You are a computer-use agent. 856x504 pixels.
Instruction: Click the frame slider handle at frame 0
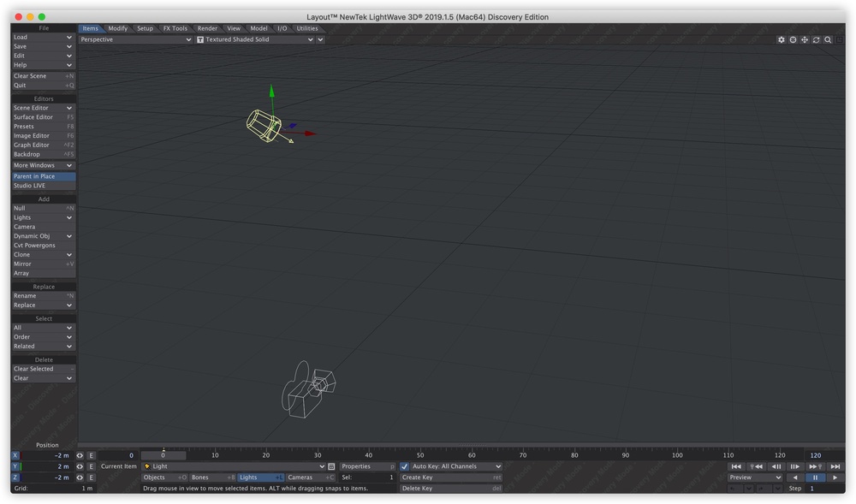point(163,455)
